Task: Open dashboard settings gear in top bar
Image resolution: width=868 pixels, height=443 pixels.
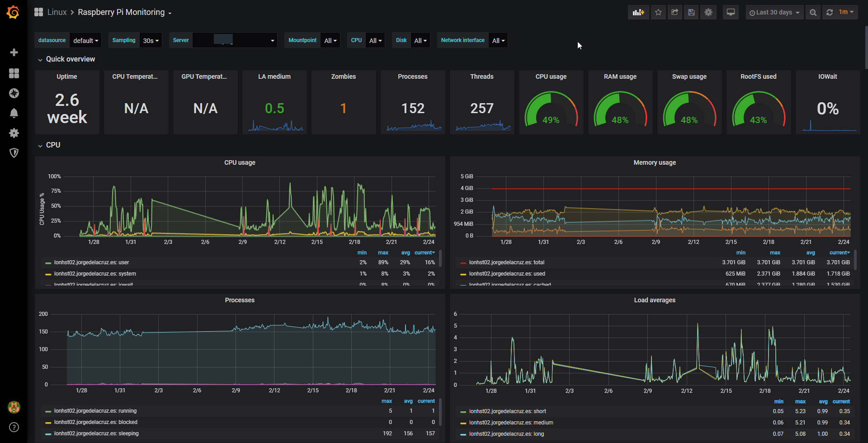Action: click(708, 12)
